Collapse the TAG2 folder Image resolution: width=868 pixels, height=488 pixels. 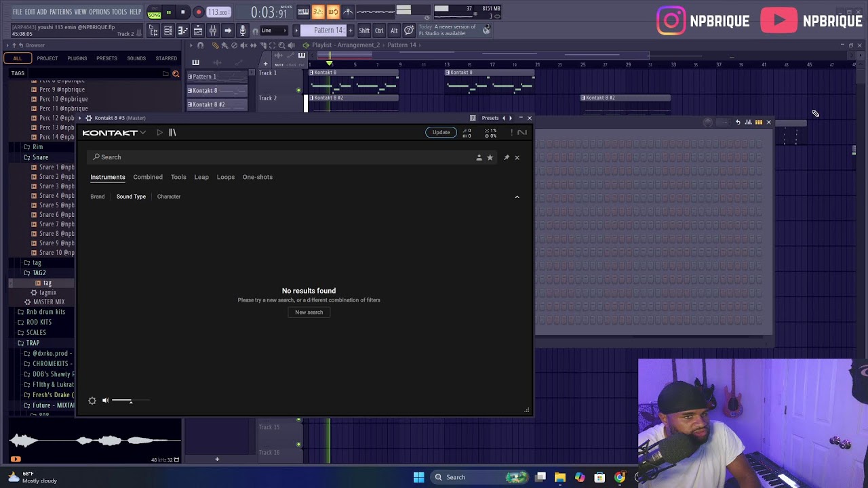39,273
